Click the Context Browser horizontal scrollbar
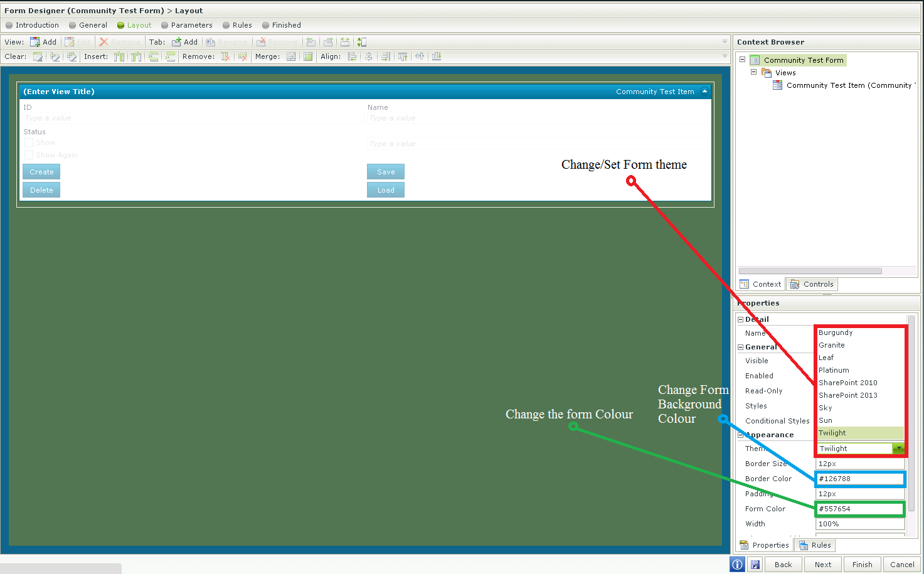 810,271
